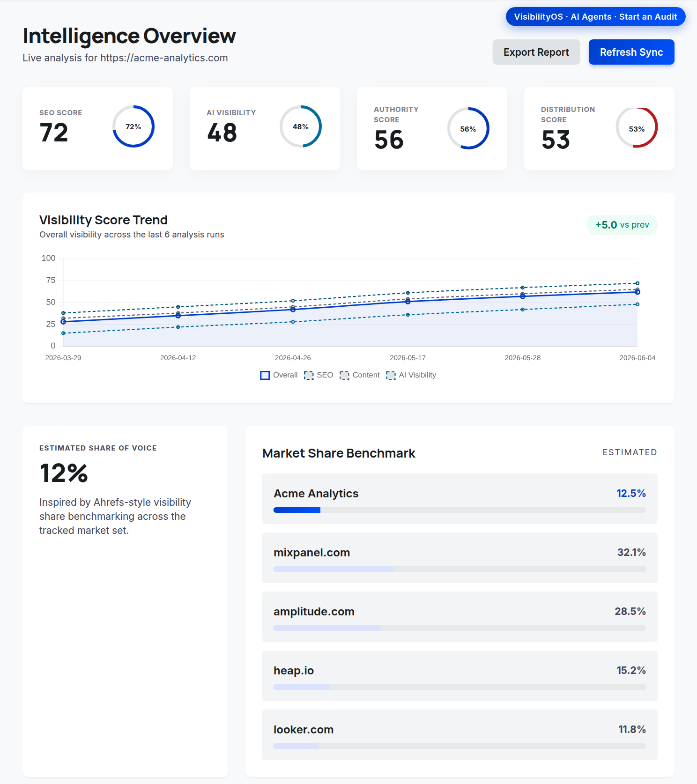
Task: Click the 2026-04-26 axis date label
Action: coord(293,358)
